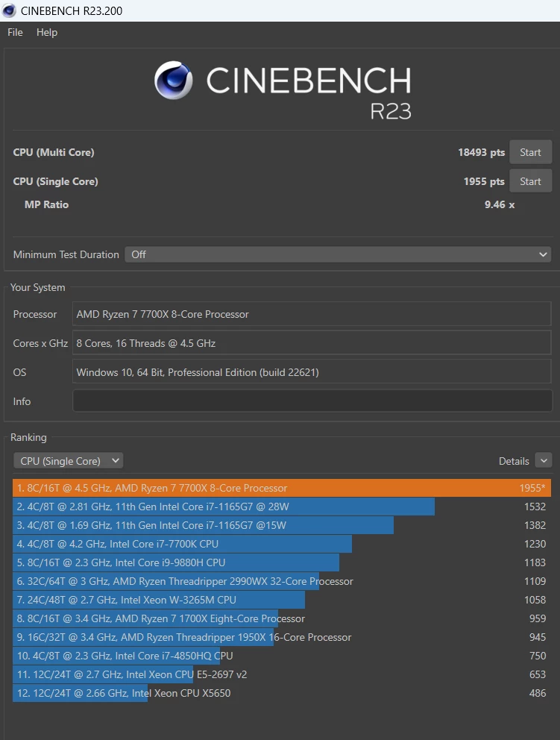The height and width of the screenshot is (740, 560).
Task: Click the 1532 score value
Action: (x=535, y=507)
